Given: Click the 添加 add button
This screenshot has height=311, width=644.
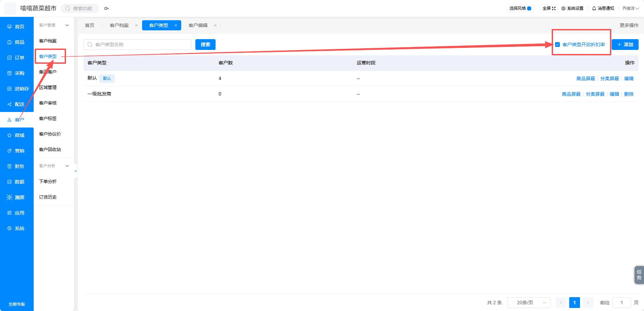Looking at the screenshot, I should click(x=625, y=45).
